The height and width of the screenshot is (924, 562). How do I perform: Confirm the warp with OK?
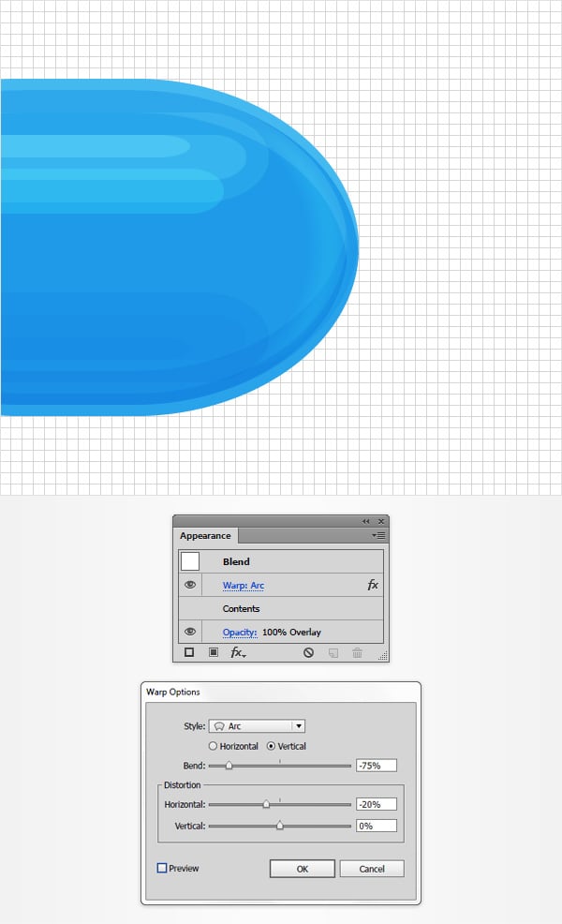(303, 869)
